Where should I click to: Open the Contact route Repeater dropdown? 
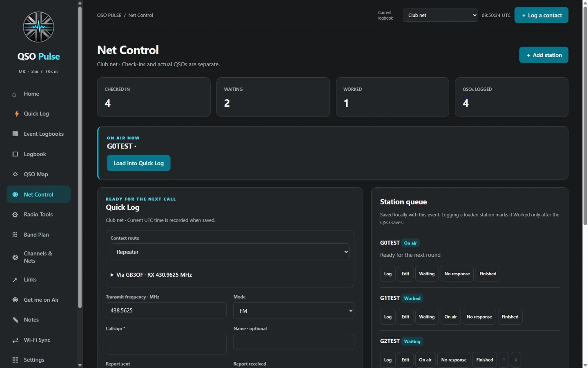[230, 252]
